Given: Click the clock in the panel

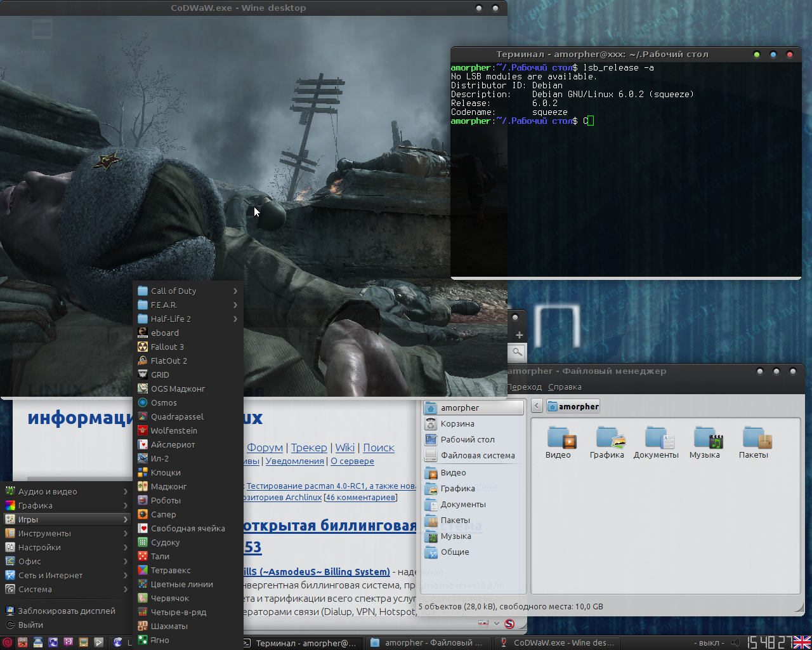Looking at the screenshot, I should [769, 642].
